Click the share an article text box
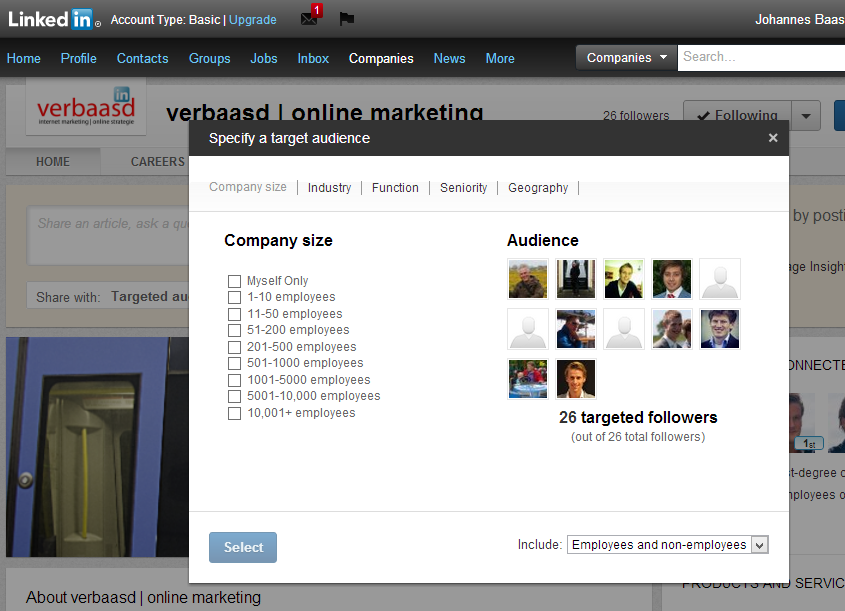This screenshot has width=845, height=611. tap(110, 235)
